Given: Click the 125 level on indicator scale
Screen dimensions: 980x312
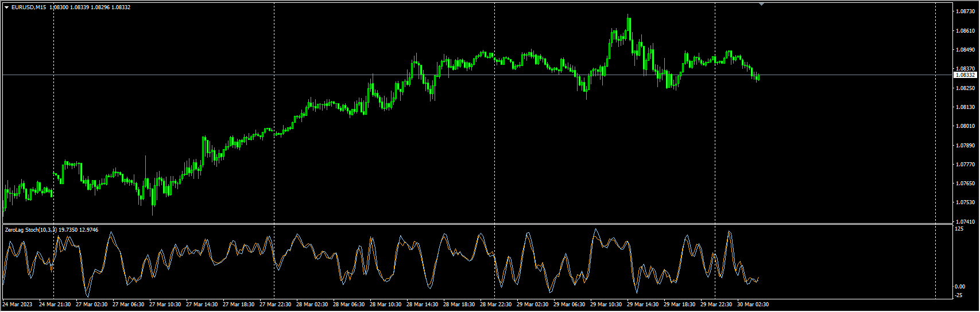Looking at the screenshot, I should [959, 229].
